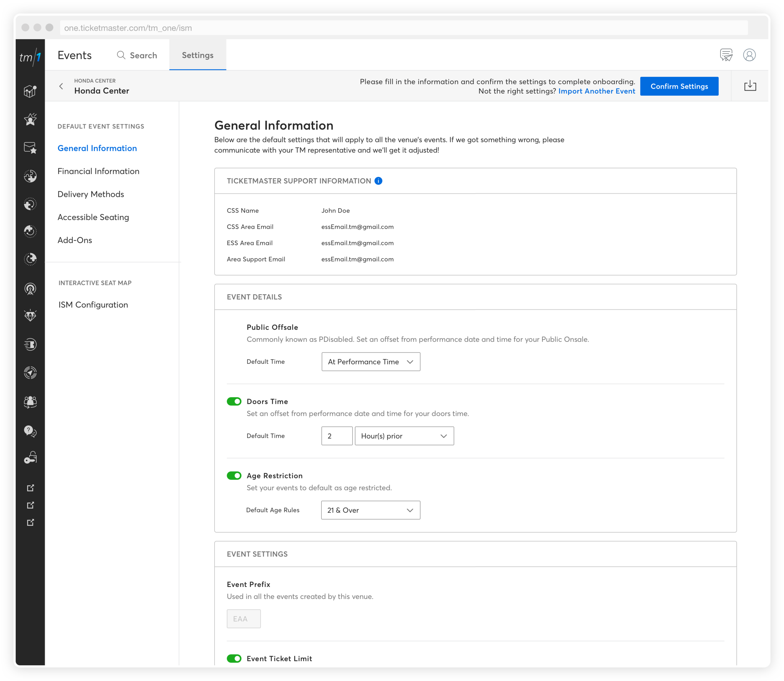Disable the Doors Time toggle
784x681 pixels.
pyautogui.click(x=234, y=401)
